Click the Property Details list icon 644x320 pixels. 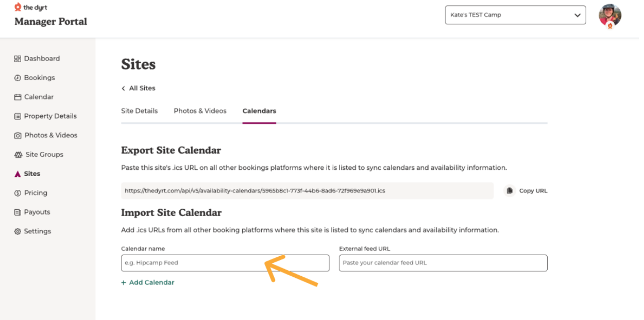[18, 116]
